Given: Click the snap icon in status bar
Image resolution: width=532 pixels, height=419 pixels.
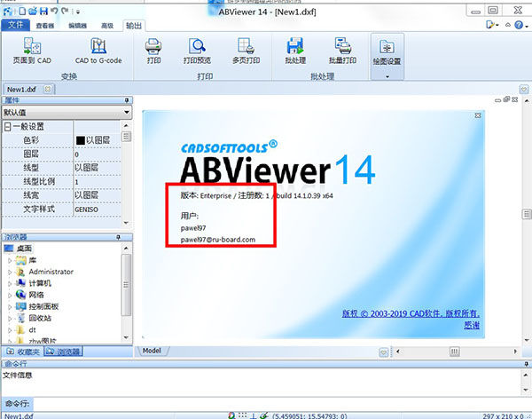Looking at the screenshot, I should pyautogui.click(x=232, y=415).
